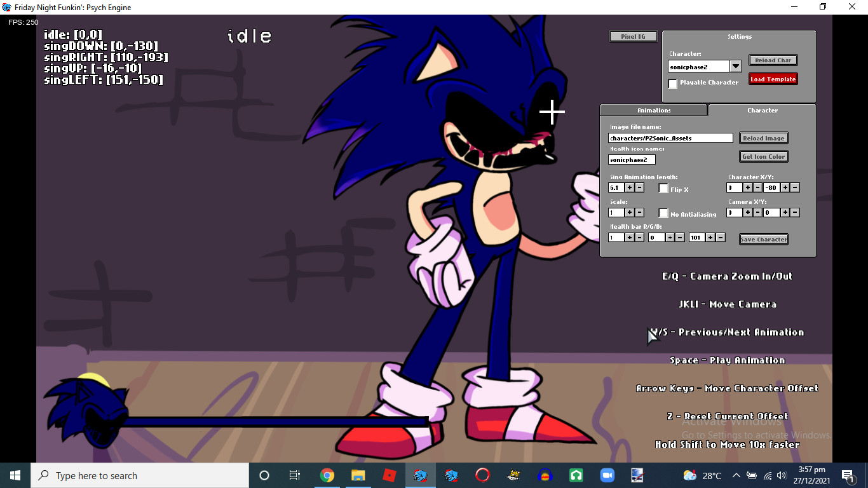Increase Sing Animation length with plus
Viewport: 868px width, 488px height.
(630, 187)
